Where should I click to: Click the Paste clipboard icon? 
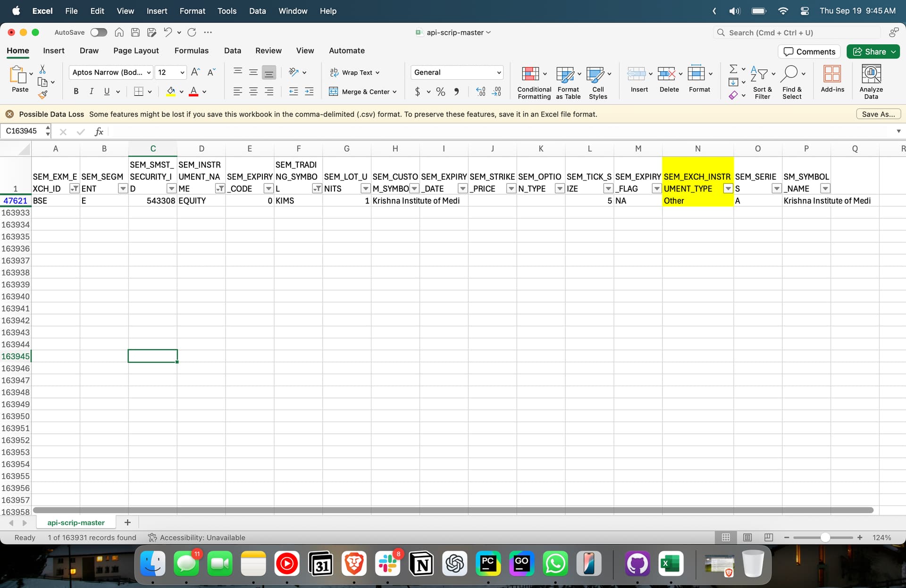pos(17,75)
